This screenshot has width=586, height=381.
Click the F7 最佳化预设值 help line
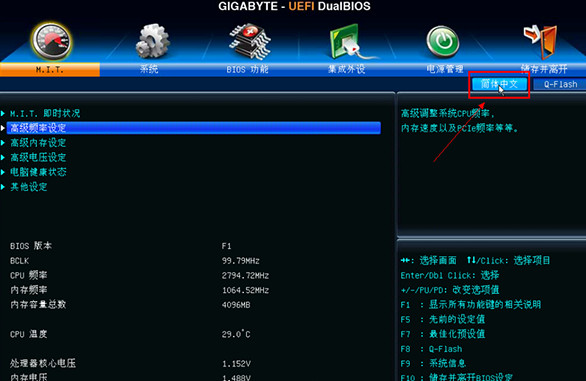coord(443,334)
